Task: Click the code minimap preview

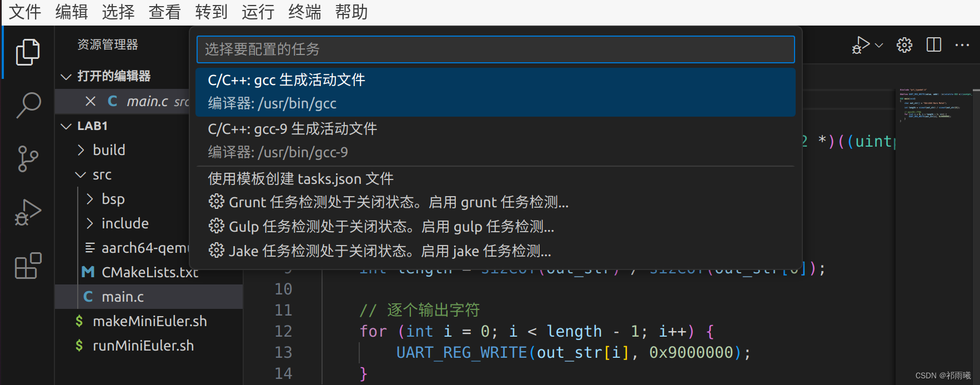Action: (x=936, y=104)
